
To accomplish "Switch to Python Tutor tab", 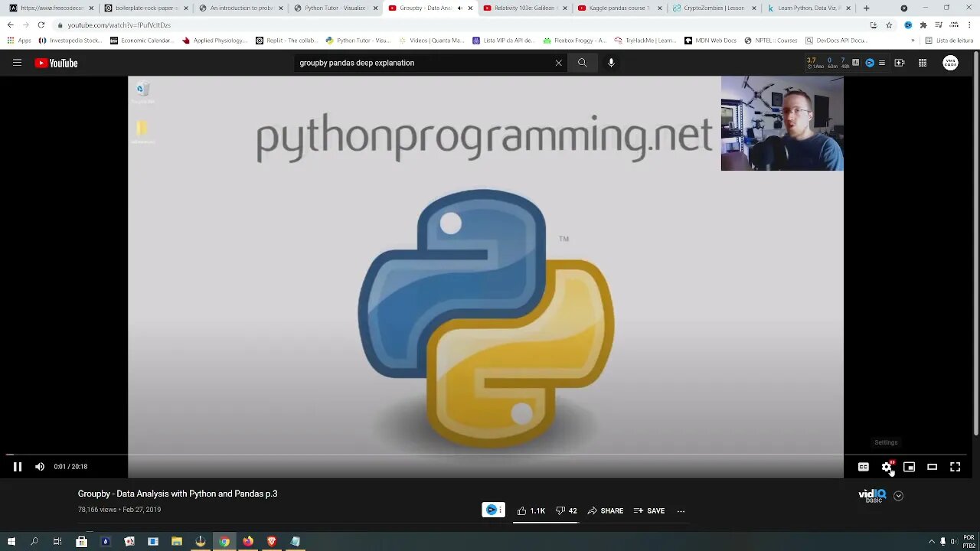I will 334,8.
